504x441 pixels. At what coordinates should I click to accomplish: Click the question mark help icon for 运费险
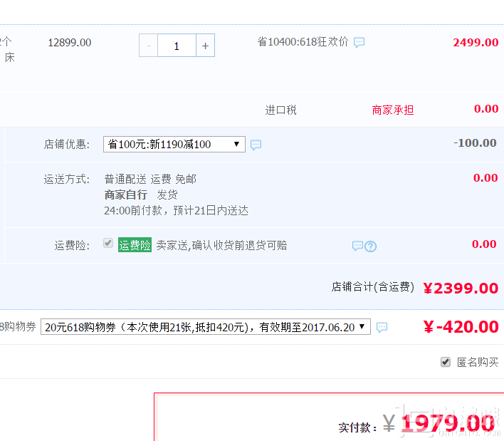(371, 247)
